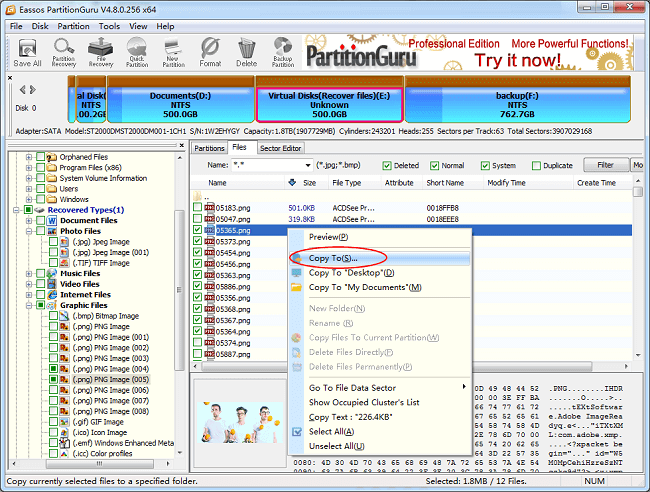Viewport: 650px width, 492px height.
Task: Open Partition Recovery tool
Action: 64,53
